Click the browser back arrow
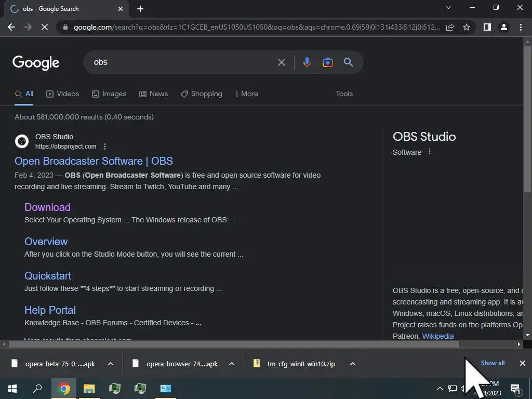Image resolution: width=532 pixels, height=399 pixels. tap(11, 27)
